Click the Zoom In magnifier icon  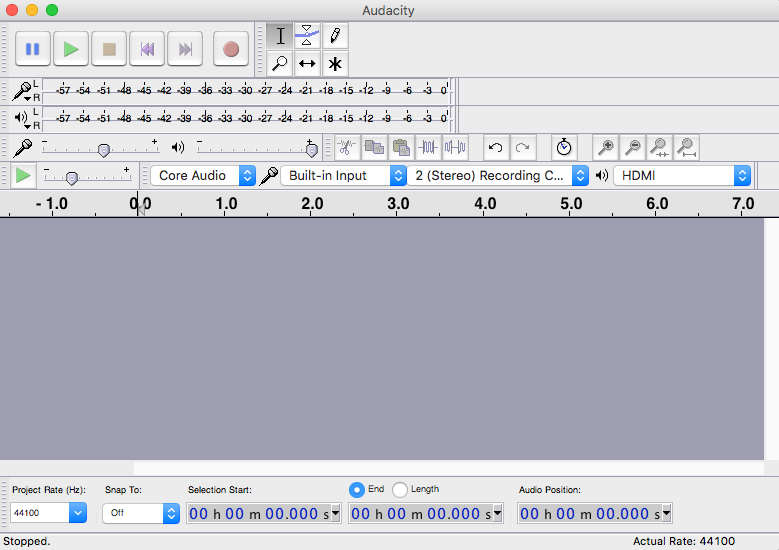click(x=606, y=148)
